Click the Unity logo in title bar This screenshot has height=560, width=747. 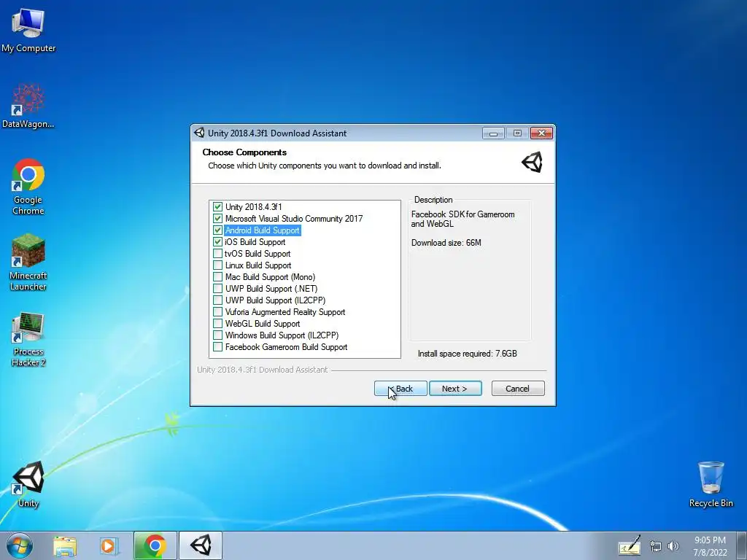coord(199,133)
